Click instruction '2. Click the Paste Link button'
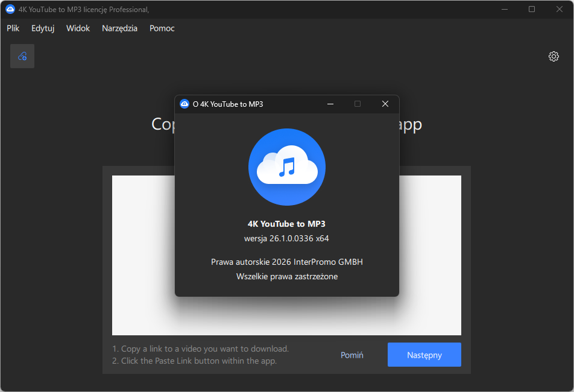574x392 pixels. click(194, 361)
